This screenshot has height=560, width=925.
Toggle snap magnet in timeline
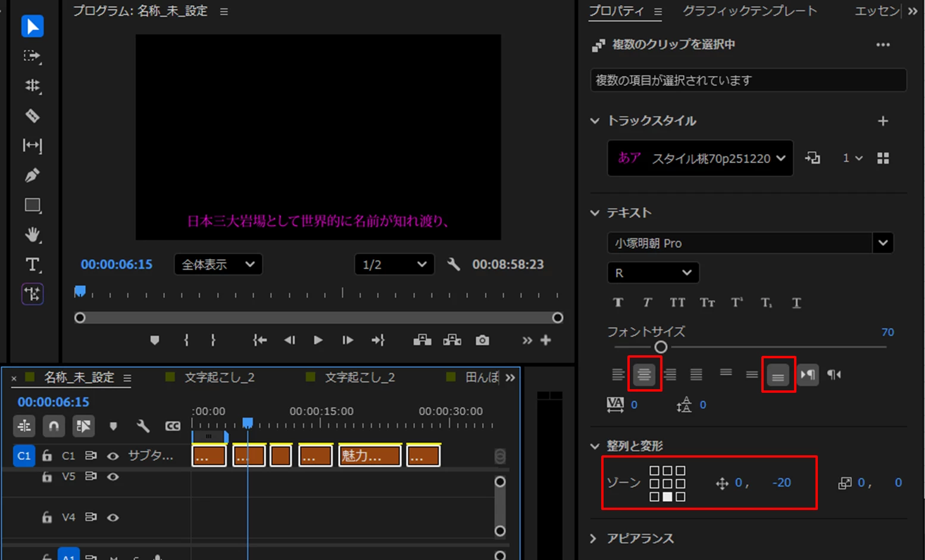point(54,426)
